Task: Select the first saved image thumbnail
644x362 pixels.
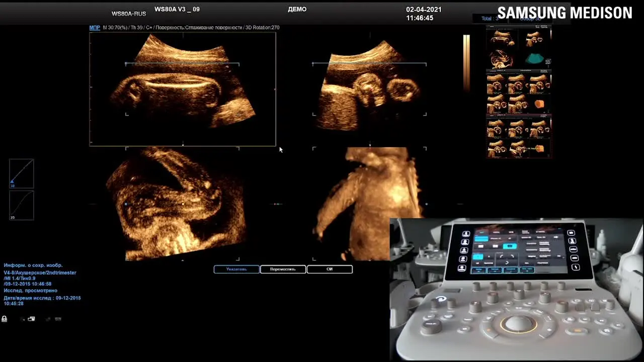Action: (519, 49)
